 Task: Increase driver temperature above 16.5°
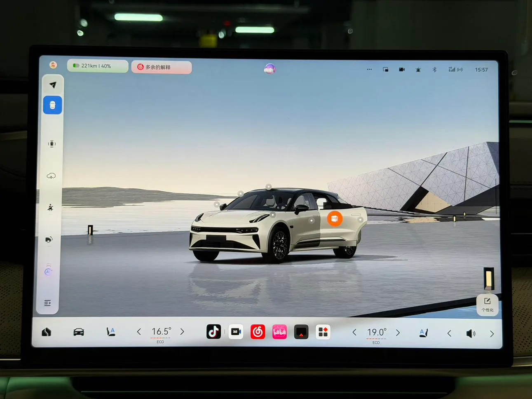click(x=182, y=332)
